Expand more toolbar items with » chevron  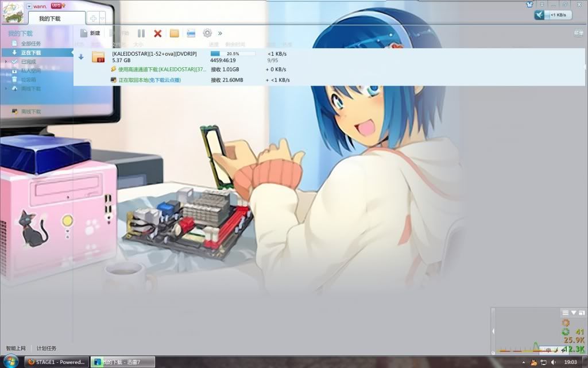220,33
